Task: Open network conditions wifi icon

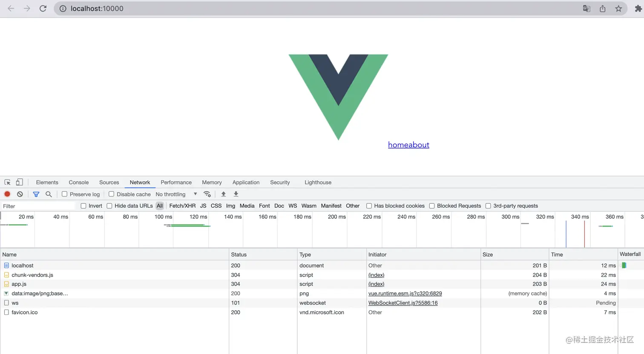Action: click(x=207, y=194)
